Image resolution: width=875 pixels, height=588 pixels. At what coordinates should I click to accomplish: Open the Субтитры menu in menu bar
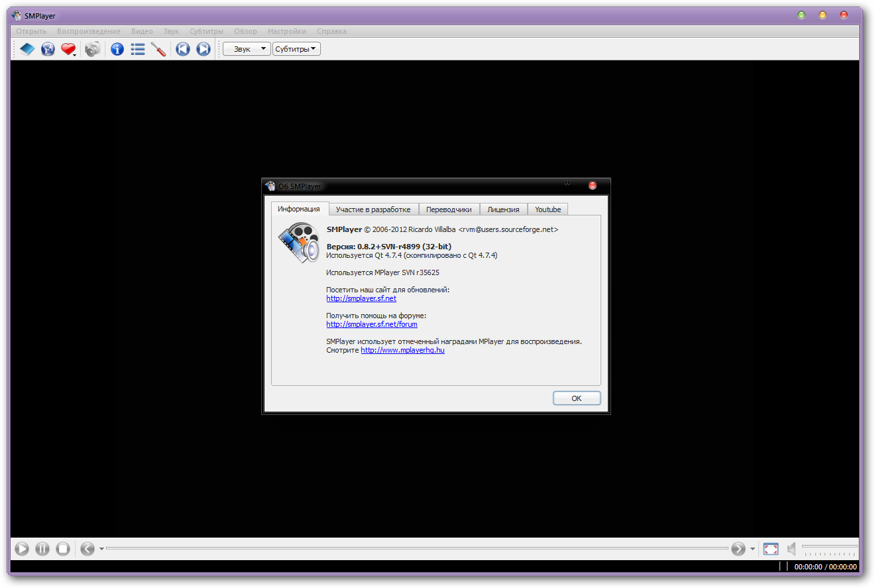click(x=206, y=31)
